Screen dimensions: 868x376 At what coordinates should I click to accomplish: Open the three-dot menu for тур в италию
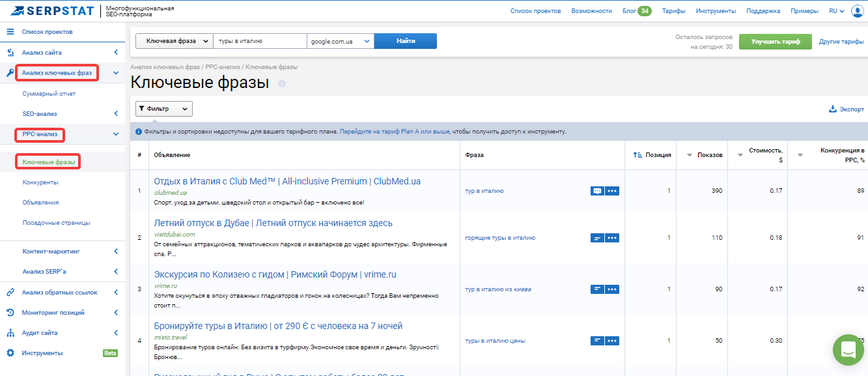(x=612, y=191)
